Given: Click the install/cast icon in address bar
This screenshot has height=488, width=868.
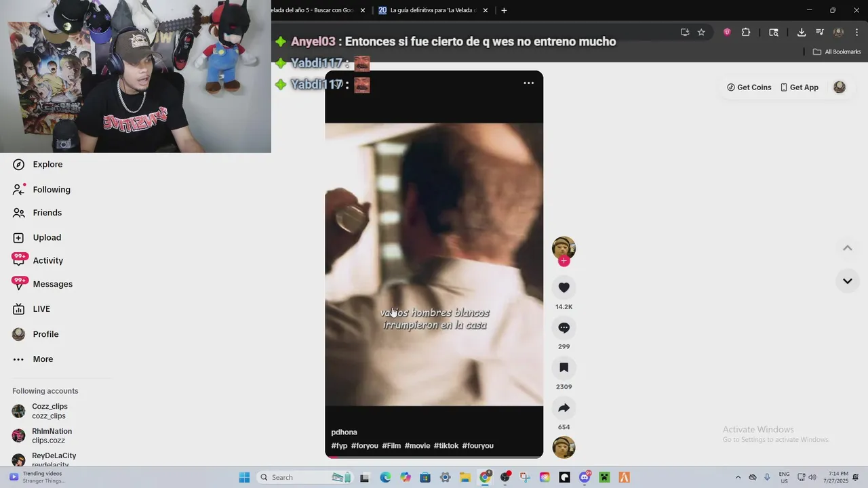Looking at the screenshot, I should (685, 32).
